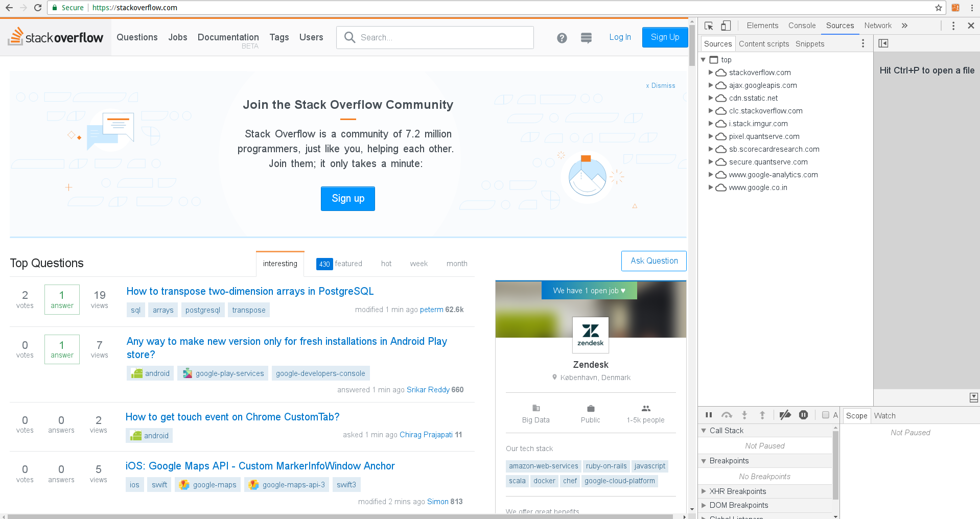980x519 pixels.
Task: Close the DevTools panel
Action: coord(971,26)
